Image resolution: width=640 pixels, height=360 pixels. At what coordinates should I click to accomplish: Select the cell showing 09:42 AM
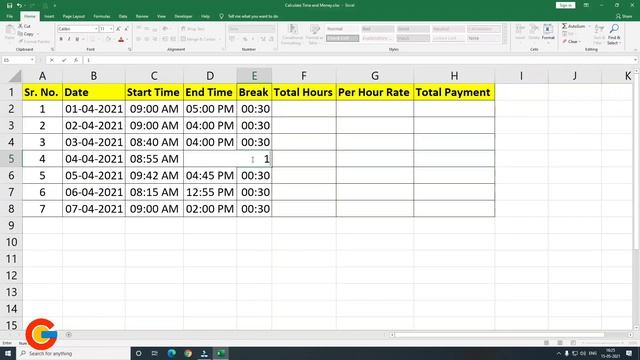click(x=154, y=176)
